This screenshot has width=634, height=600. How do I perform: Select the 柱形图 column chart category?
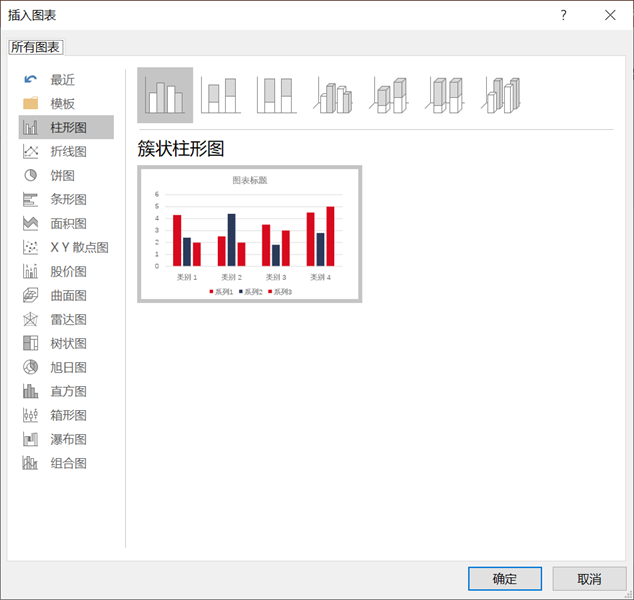(66, 127)
